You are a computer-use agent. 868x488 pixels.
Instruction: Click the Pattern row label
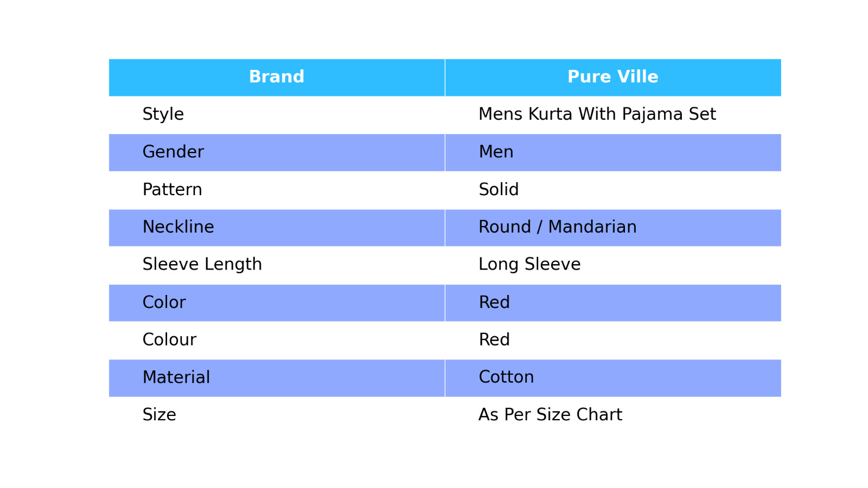click(x=172, y=190)
